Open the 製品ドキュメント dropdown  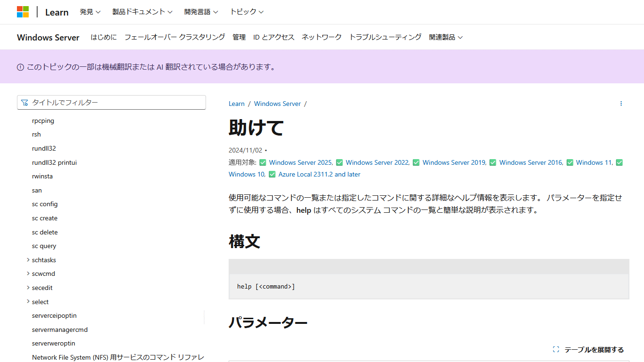[142, 12]
